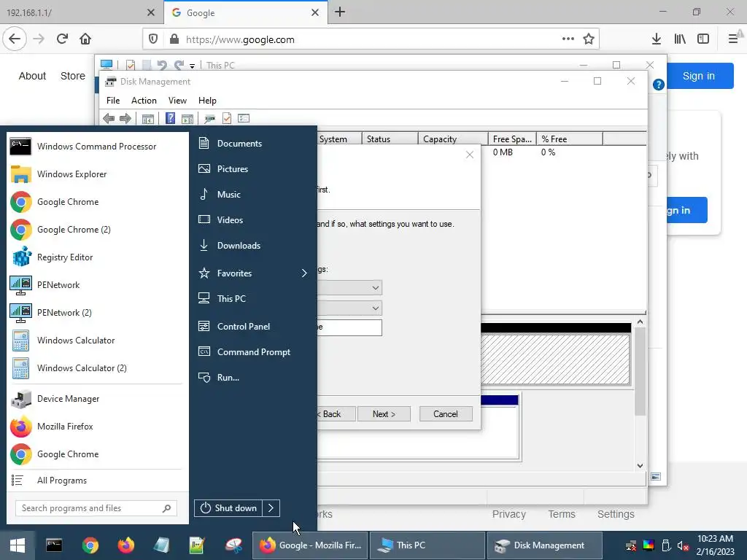Open the About link on Google
This screenshot has width=747, height=560.
[x=32, y=76]
